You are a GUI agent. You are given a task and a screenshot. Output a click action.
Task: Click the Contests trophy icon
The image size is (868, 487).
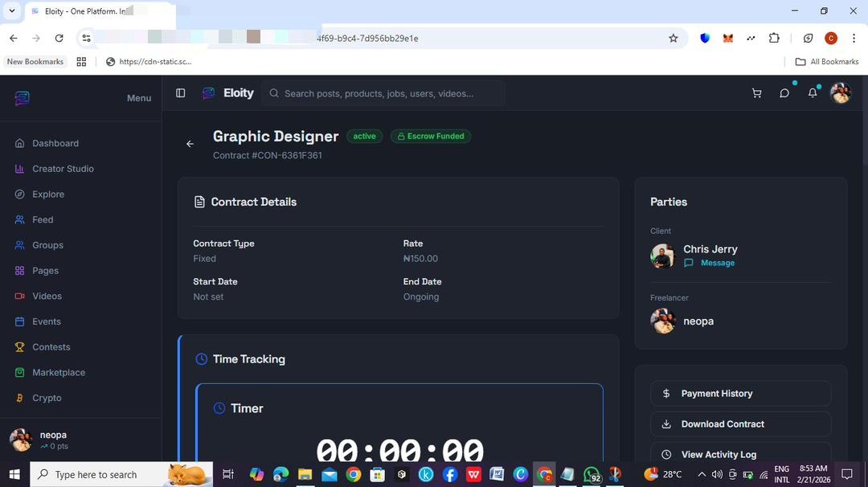[18, 346]
